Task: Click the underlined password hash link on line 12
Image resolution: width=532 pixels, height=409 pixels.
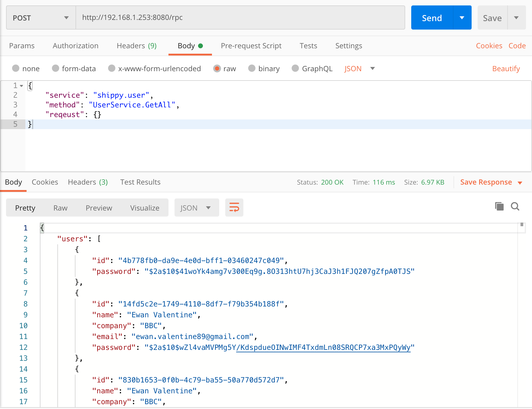Action: (323, 347)
